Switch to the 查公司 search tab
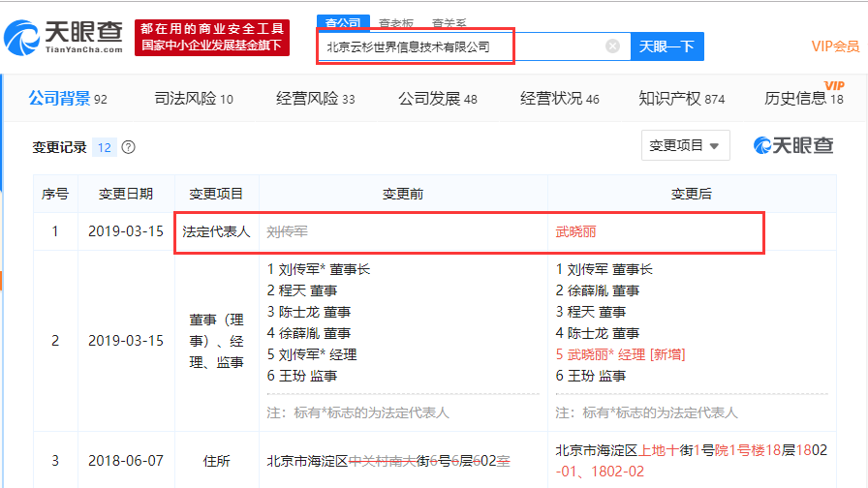Screen dimensions: 868x488 click(343, 23)
